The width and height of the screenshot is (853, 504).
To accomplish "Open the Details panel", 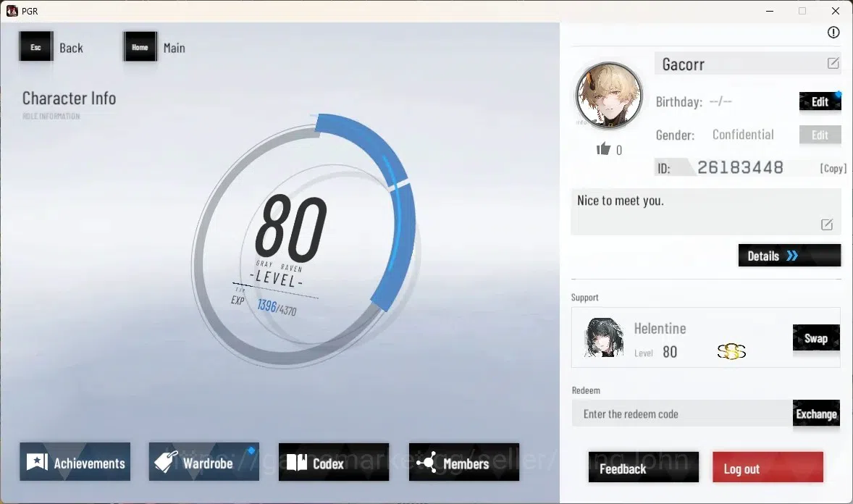I will [789, 256].
